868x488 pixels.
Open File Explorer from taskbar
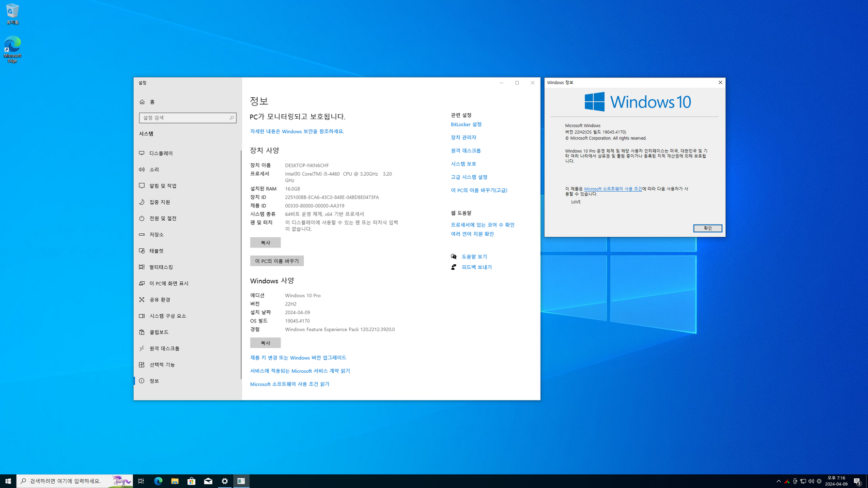coord(175,481)
